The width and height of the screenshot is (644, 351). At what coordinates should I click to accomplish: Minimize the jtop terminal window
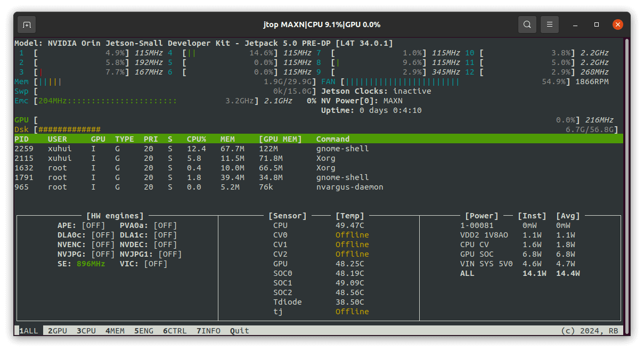576,25
